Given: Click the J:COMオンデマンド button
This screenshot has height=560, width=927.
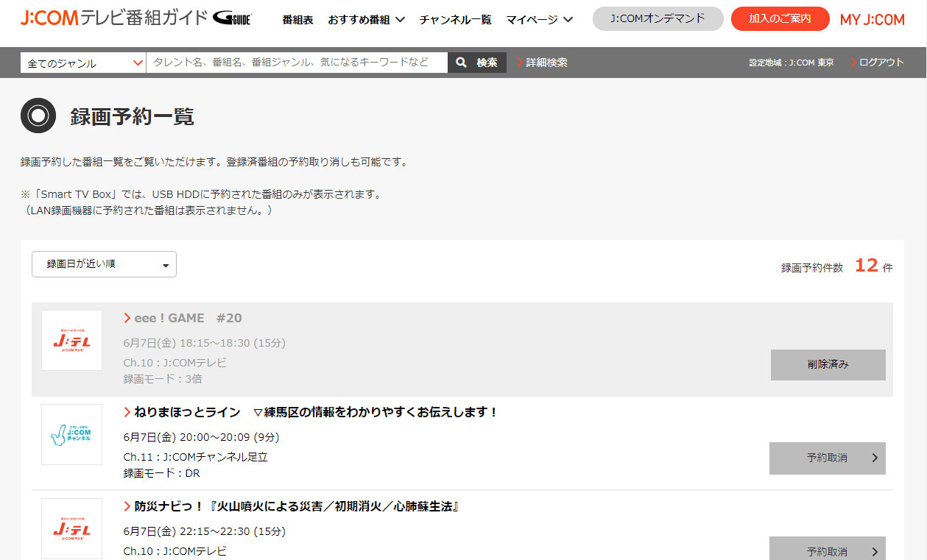Looking at the screenshot, I should (x=658, y=18).
